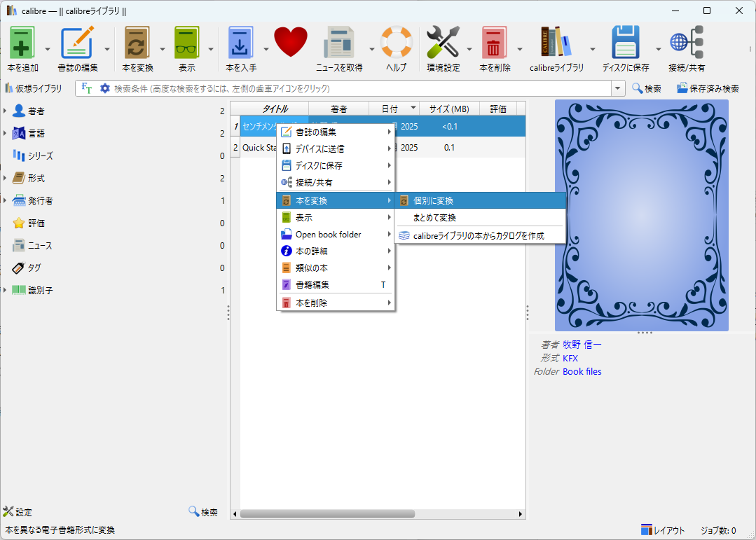This screenshot has height=540, width=756.
Task: Click the 表示 (View) glasses icon
Action: tap(187, 43)
